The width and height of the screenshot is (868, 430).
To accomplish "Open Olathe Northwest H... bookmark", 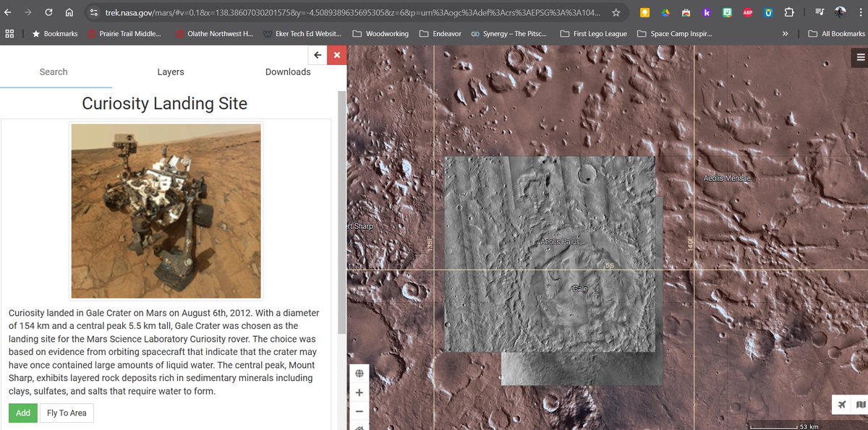I will (x=214, y=33).
